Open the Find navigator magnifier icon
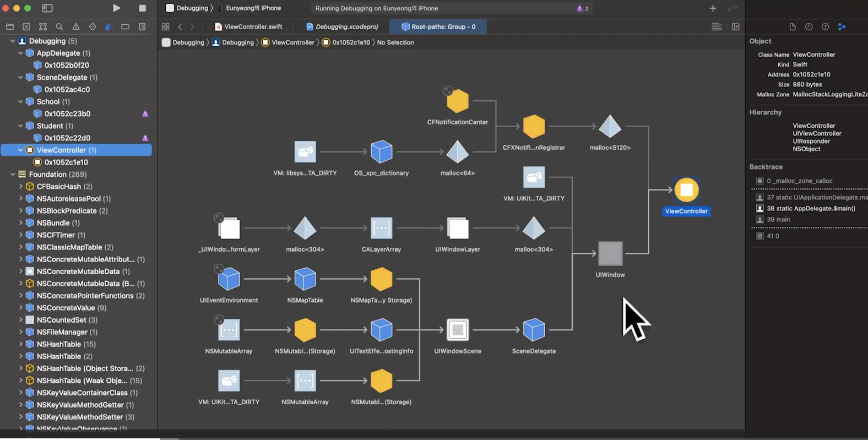The height and width of the screenshot is (440, 868). (x=59, y=26)
